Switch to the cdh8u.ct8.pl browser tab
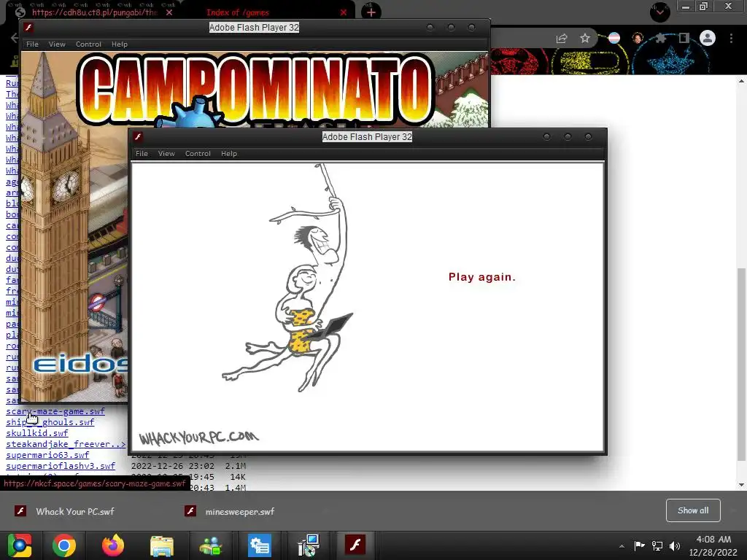 click(x=94, y=12)
